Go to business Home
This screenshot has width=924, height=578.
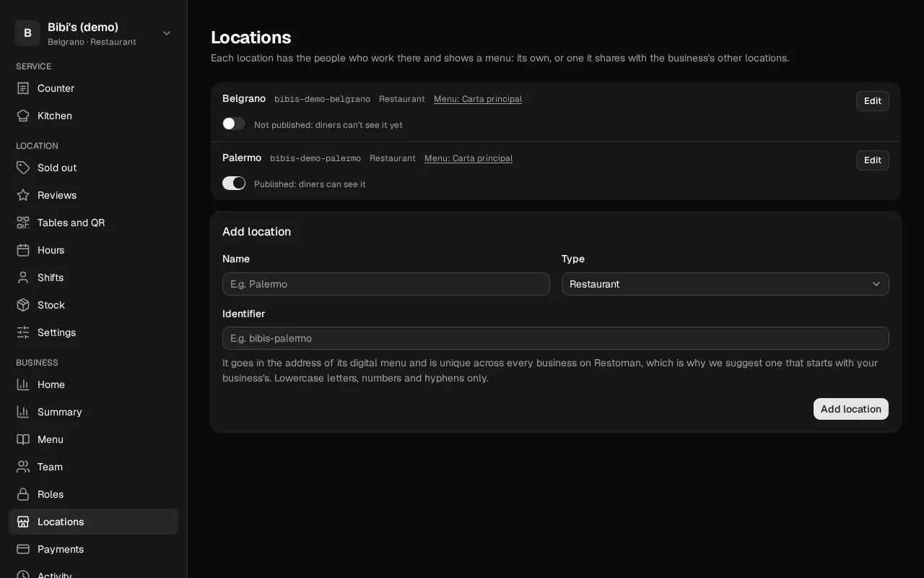(x=94, y=384)
